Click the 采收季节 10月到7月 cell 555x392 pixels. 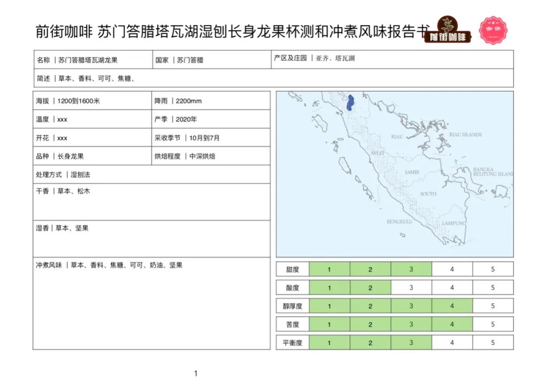[211, 138]
